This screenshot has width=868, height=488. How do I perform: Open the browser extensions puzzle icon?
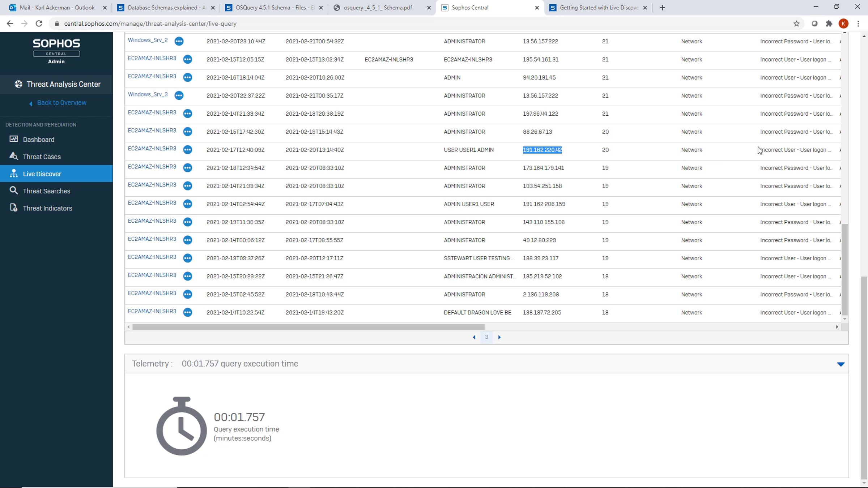829,23
